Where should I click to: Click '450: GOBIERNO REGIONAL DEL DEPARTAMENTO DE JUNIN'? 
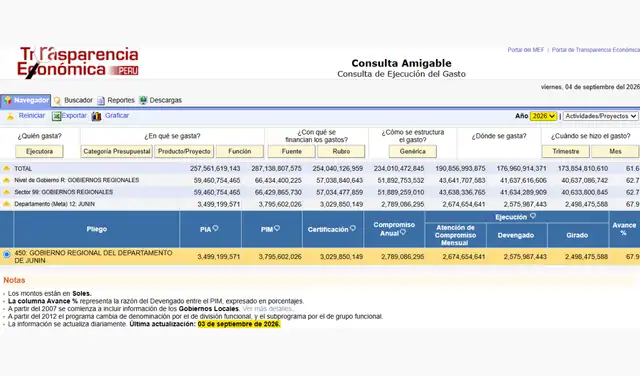point(93,256)
